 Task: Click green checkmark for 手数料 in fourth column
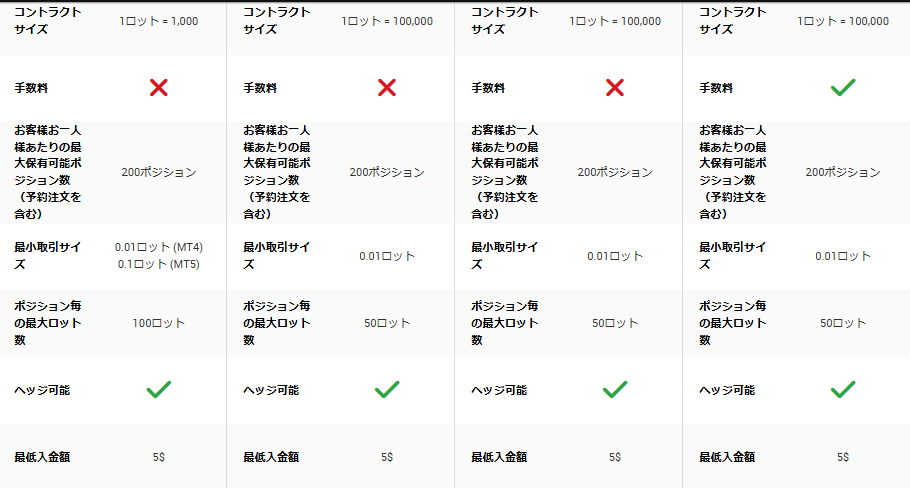point(843,88)
